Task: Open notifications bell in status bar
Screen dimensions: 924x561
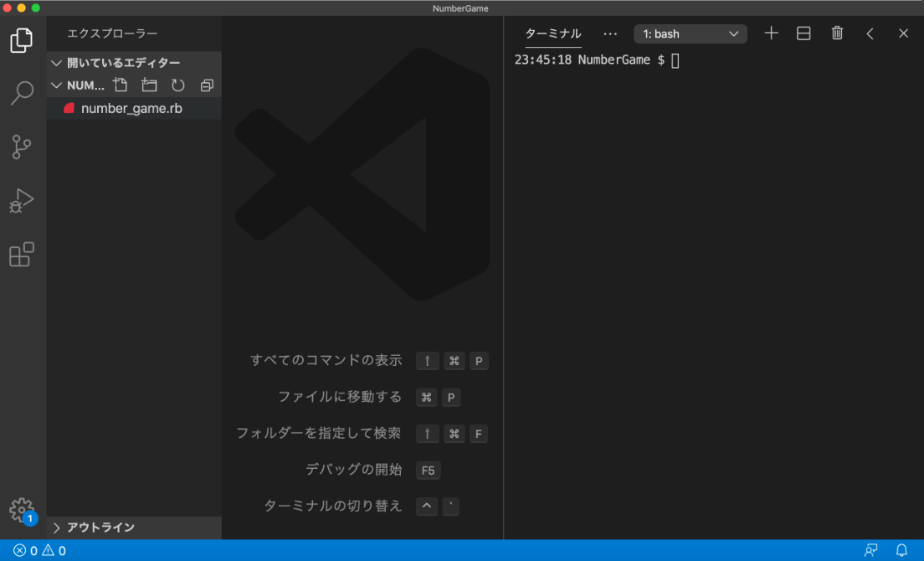Action: (x=901, y=550)
